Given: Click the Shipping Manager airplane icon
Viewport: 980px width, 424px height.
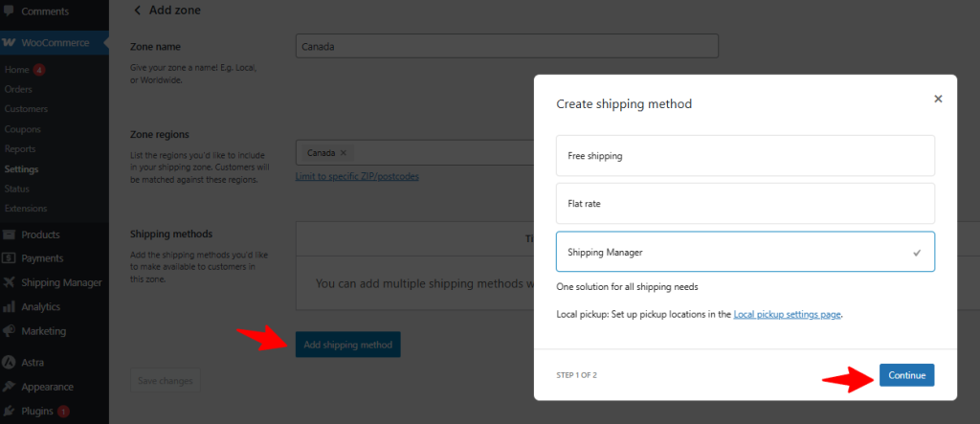Looking at the screenshot, I should pyautogui.click(x=9, y=282).
